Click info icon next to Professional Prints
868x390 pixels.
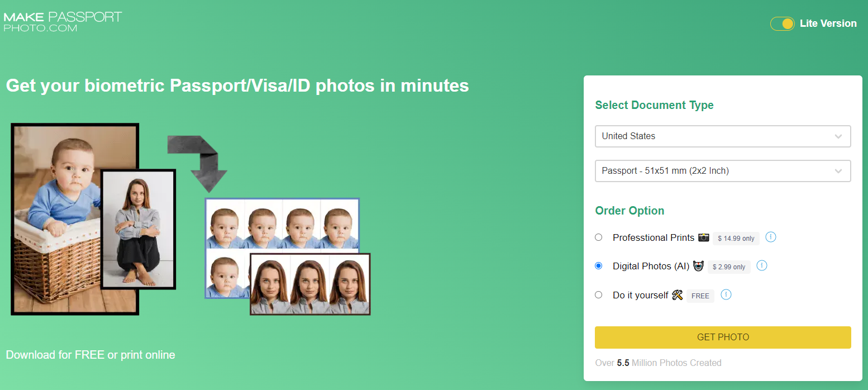pyautogui.click(x=771, y=237)
